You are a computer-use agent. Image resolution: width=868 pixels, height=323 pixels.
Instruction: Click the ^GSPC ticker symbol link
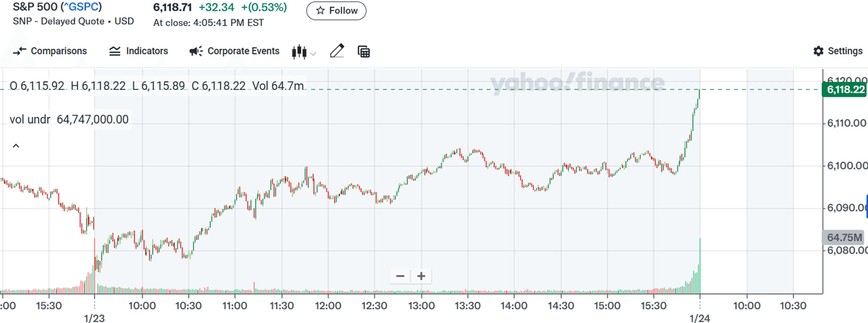pos(81,7)
